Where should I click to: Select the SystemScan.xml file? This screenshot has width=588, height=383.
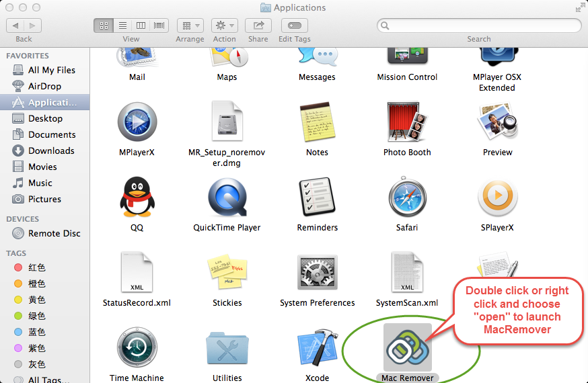click(x=407, y=272)
